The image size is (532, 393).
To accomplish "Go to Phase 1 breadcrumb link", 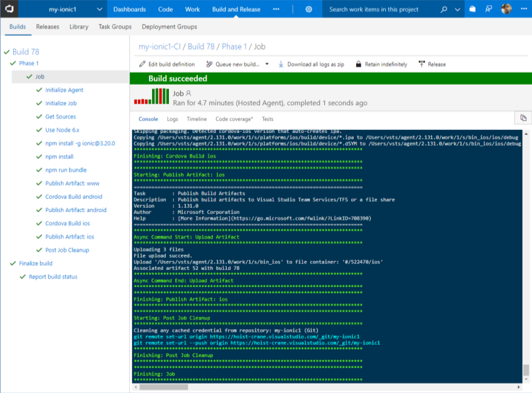I will pos(234,46).
